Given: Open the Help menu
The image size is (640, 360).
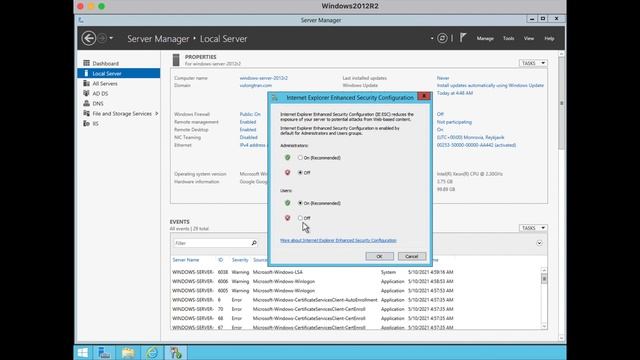Looking at the screenshot, I should click(x=549, y=38).
